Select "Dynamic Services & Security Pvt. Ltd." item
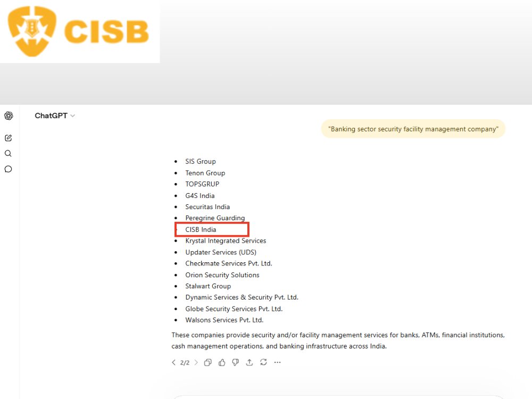The width and height of the screenshot is (532, 399). (x=242, y=297)
